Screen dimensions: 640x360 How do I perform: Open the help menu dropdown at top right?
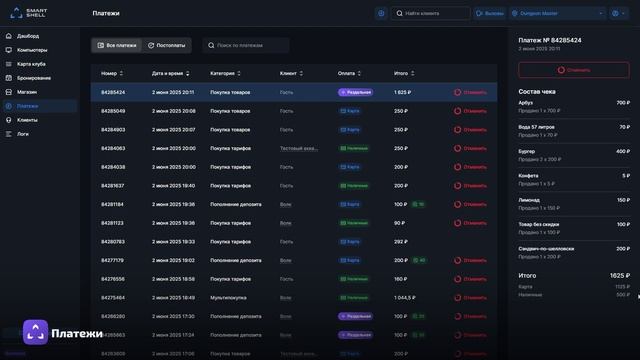pyautogui.click(x=619, y=13)
